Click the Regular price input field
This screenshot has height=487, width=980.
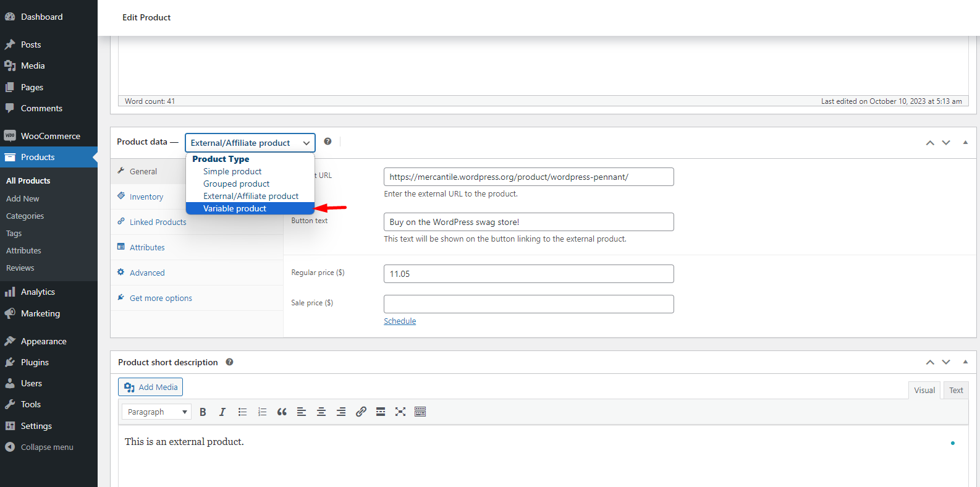click(x=528, y=274)
